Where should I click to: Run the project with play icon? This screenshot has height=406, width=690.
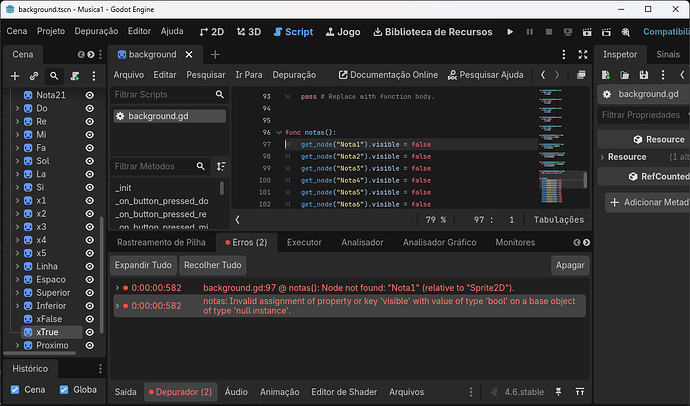[510, 32]
